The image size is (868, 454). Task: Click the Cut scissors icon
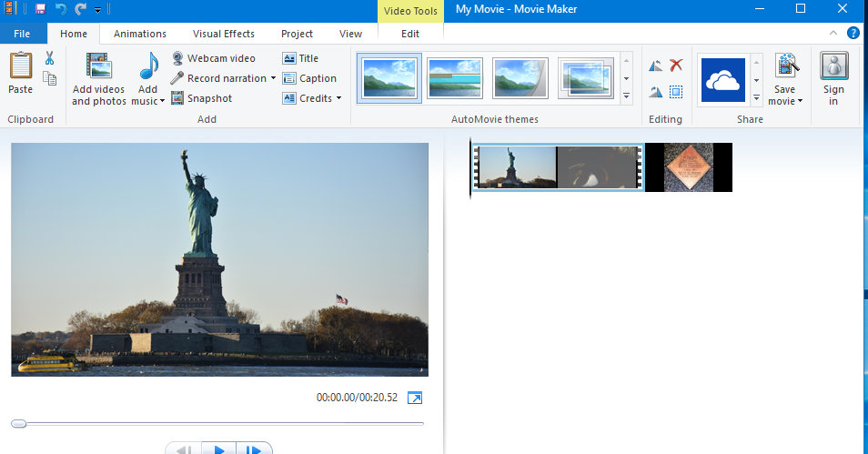coord(49,58)
